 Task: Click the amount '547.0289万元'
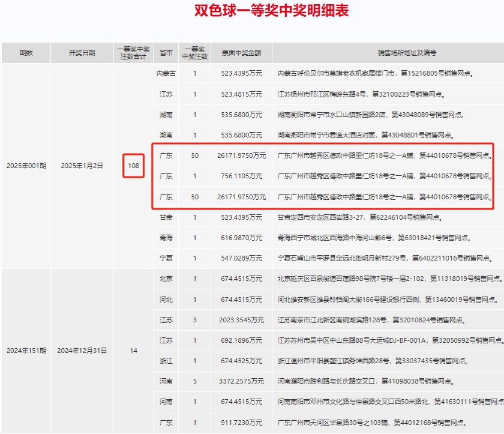(241, 258)
